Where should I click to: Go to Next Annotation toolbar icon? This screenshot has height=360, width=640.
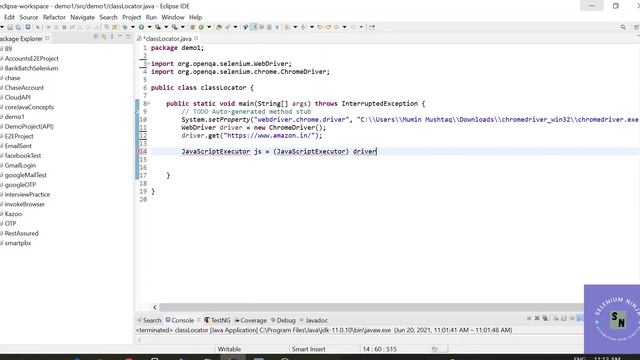tap(287, 27)
